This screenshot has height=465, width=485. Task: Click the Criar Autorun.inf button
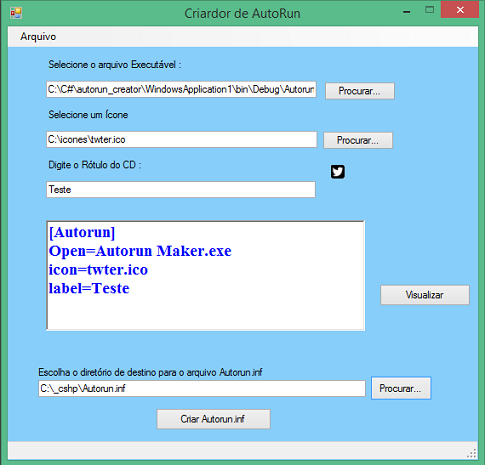(213, 419)
